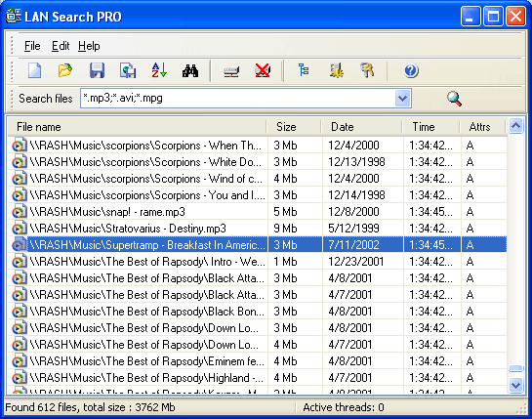This screenshot has height=419, width=532.
Task: Click media icon of Scorpions - When Th... row
Action: tap(19, 146)
